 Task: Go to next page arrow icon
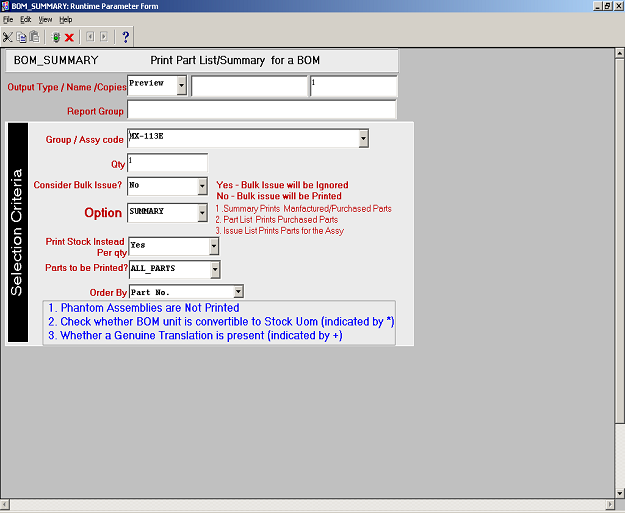click(x=104, y=37)
